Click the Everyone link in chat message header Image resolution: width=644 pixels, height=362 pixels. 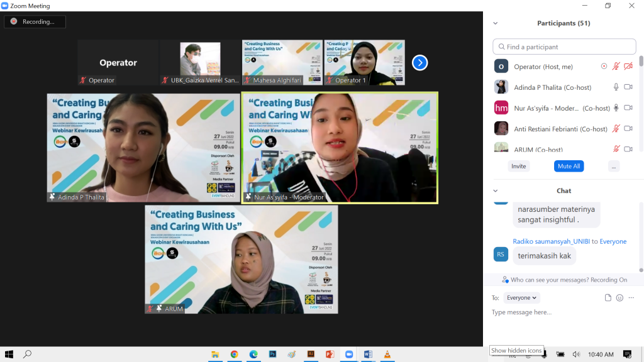click(613, 241)
